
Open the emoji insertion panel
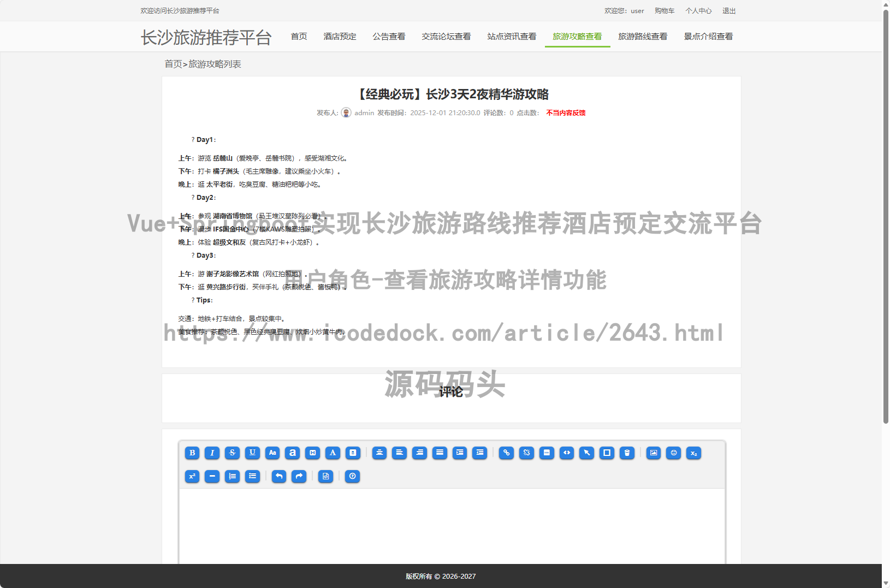[x=673, y=453]
